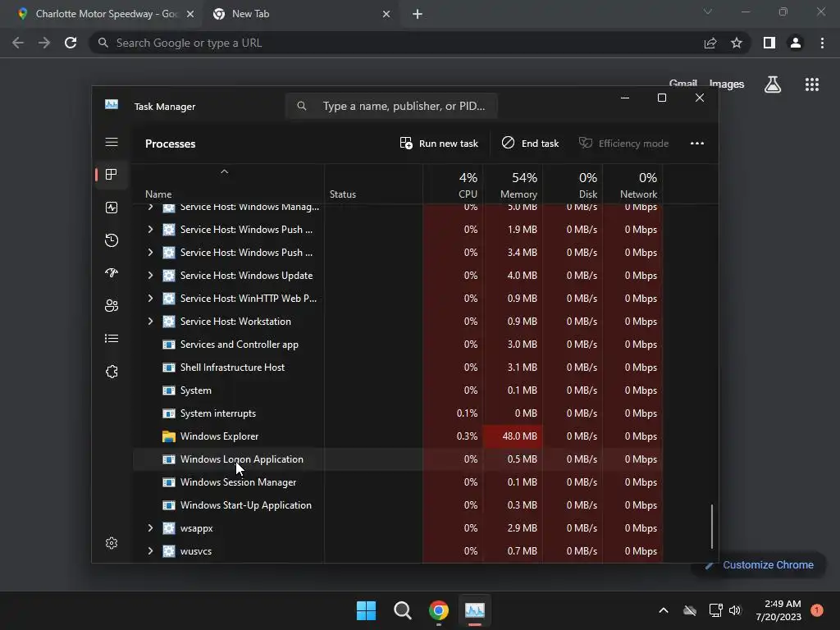This screenshot has width=840, height=630.
Task: Open Performance page icon in sidebar
Action: [x=112, y=208]
